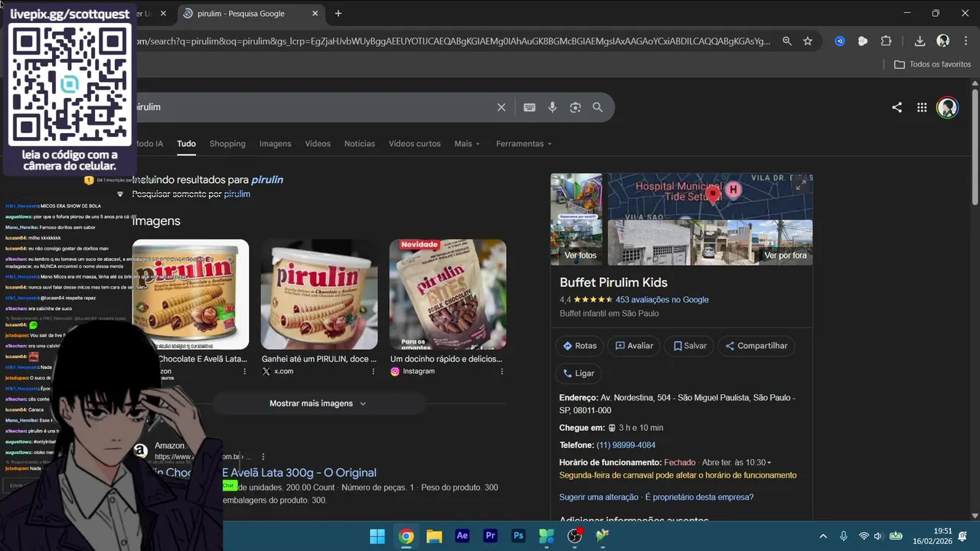980x551 pixels.
Task: Click the Google search input field
Action: point(314,107)
